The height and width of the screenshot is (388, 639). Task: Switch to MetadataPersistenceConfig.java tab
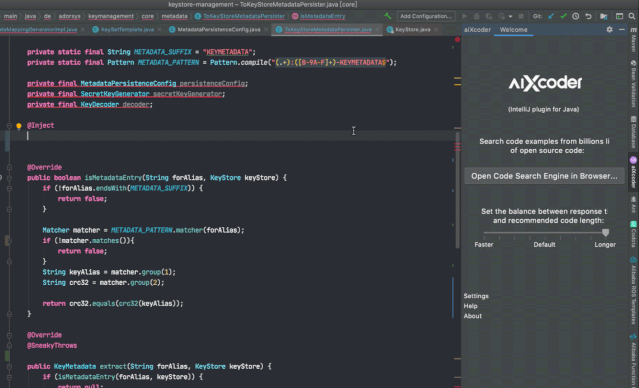tap(219, 30)
